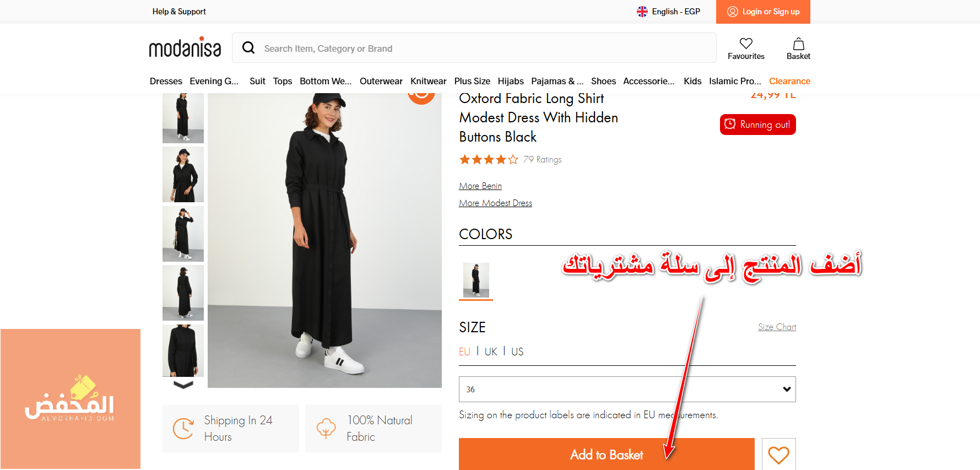Switch size system to EU
This screenshot has height=470, width=980.
click(x=464, y=352)
